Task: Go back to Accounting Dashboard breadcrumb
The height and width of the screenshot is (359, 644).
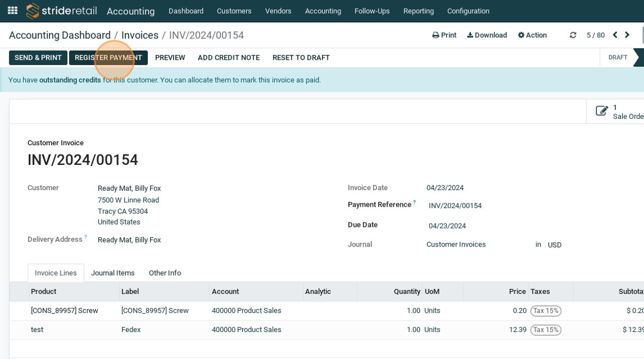Action: [x=60, y=35]
